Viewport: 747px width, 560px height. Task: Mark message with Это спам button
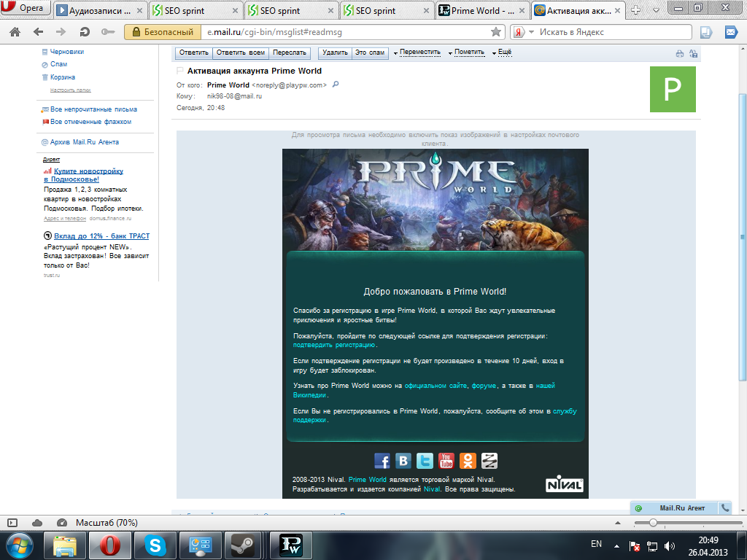click(x=370, y=52)
